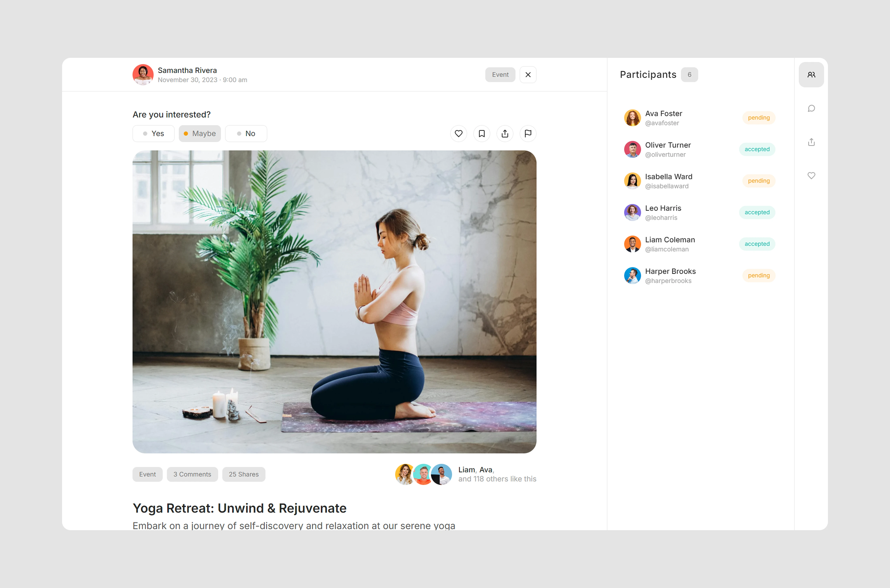Bookmark the yoga retreat post
This screenshot has width=890, height=588.
482,133
